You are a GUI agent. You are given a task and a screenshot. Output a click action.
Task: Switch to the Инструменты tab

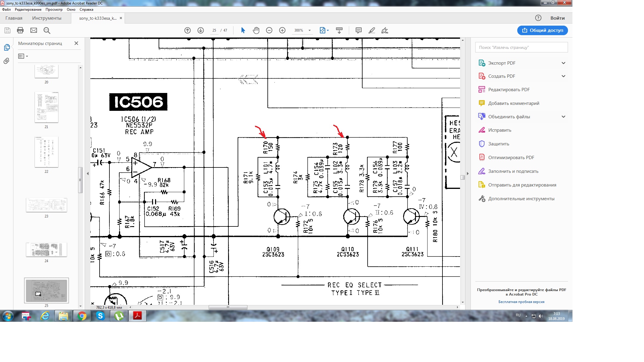click(x=47, y=18)
